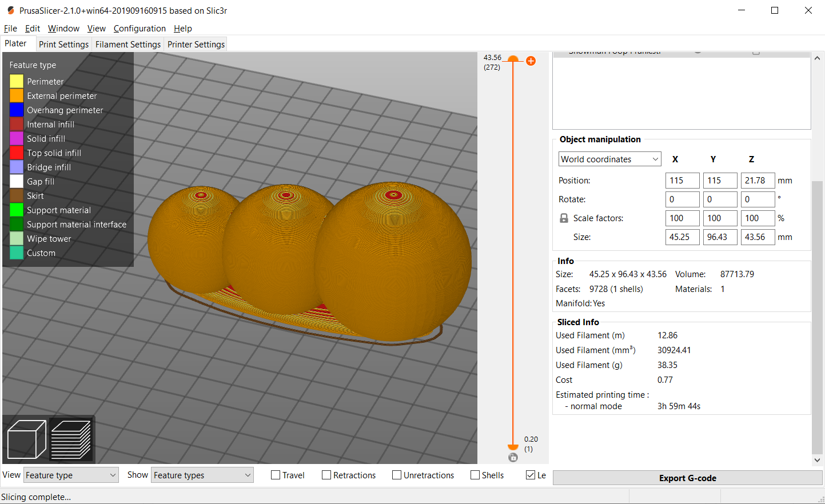
Task: Click the right panel scroll down arrow
Action: (818, 460)
